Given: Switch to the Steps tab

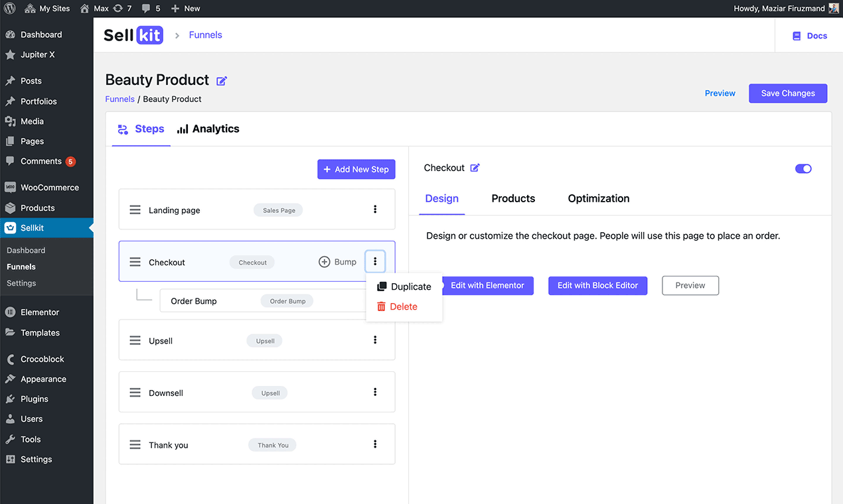Looking at the screenshot, I should 141,129.
